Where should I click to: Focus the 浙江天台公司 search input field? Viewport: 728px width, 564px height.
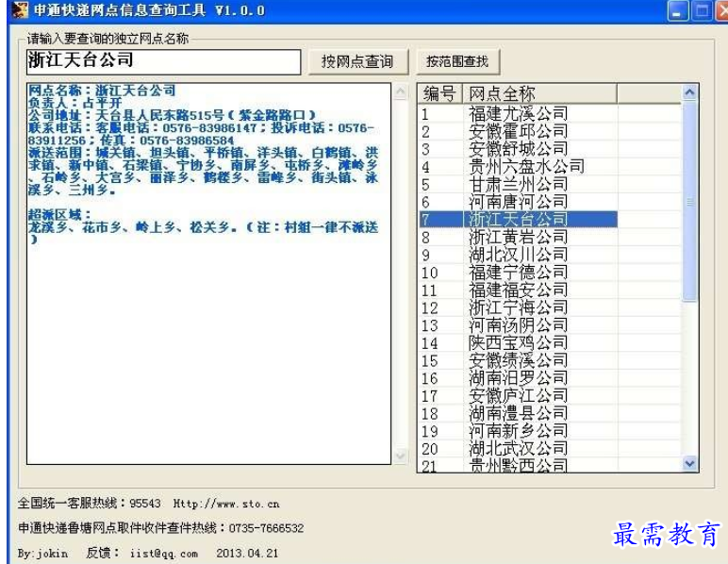tap(163, 61)
